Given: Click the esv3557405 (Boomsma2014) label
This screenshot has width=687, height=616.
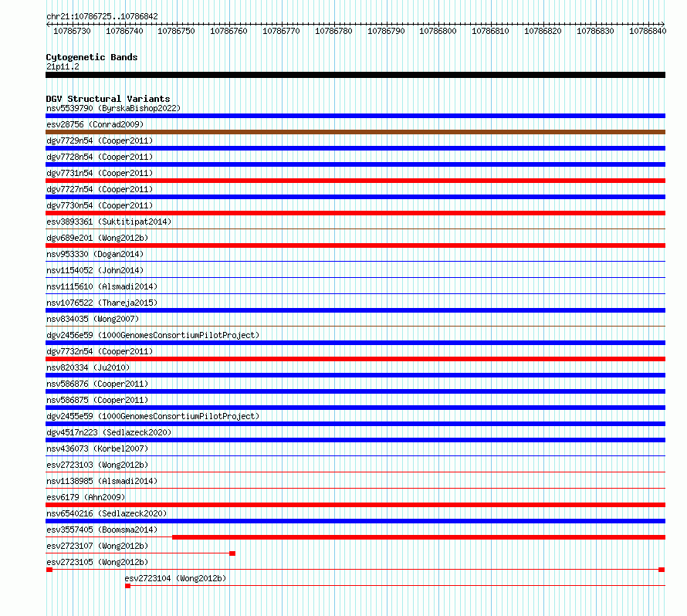Looking at the screenshot, I should tap(102, 530).
